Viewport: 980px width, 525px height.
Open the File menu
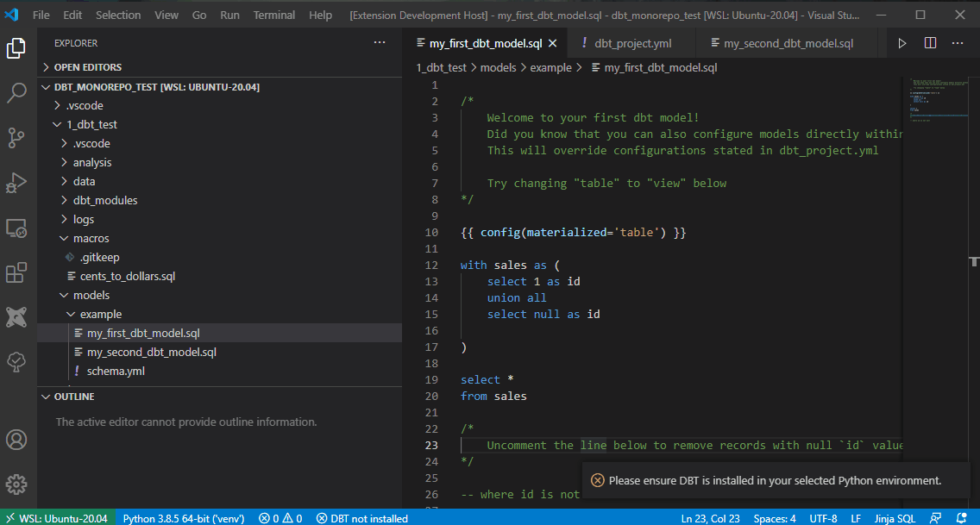41,15
